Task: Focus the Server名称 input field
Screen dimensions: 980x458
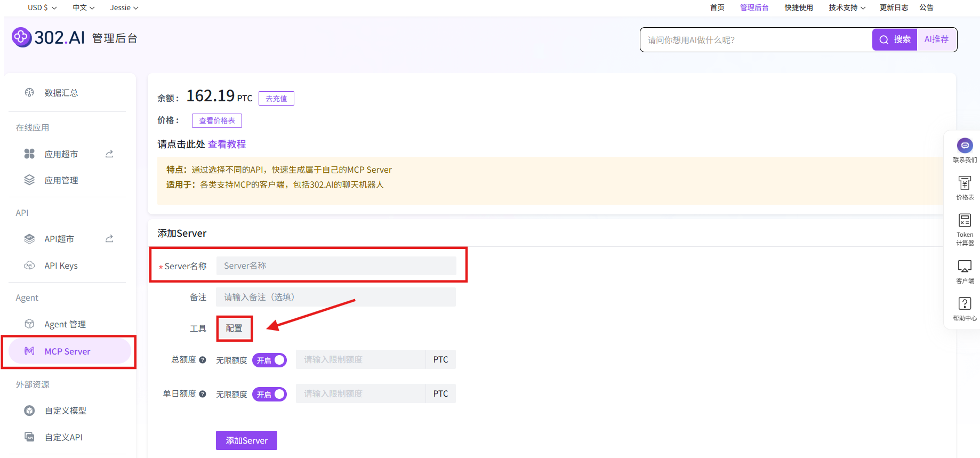Action: tap(336, 266)
